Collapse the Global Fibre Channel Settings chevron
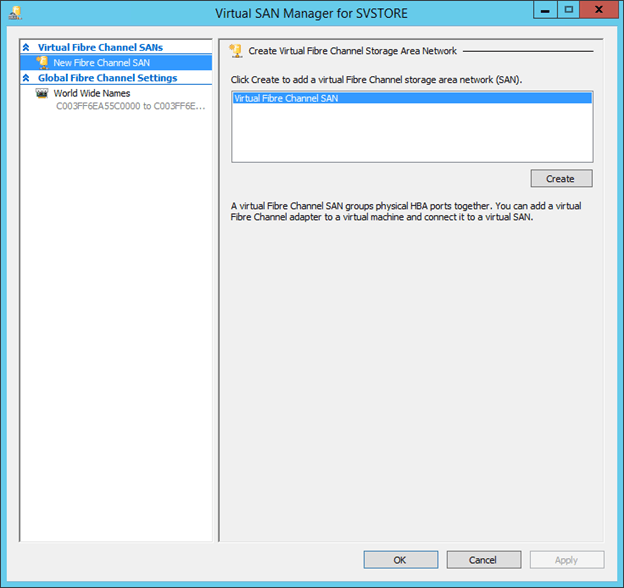This screenshot has width=624, height=588. [26, 78]
